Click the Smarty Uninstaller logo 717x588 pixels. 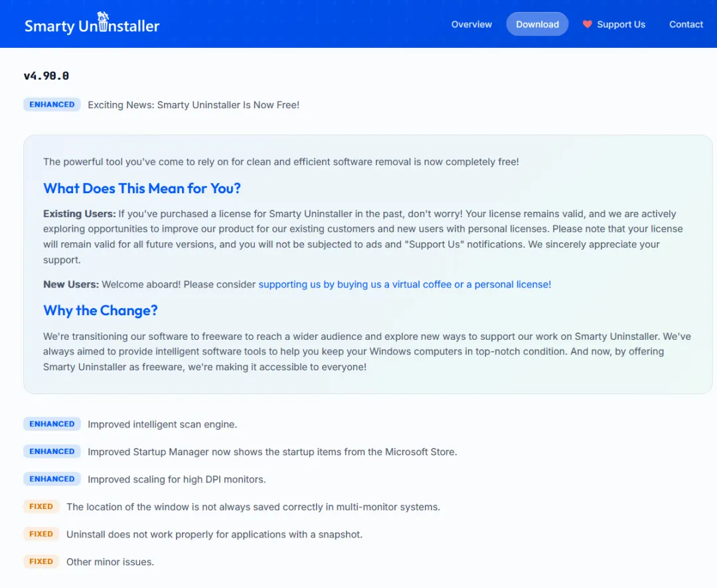coord(92,24)
